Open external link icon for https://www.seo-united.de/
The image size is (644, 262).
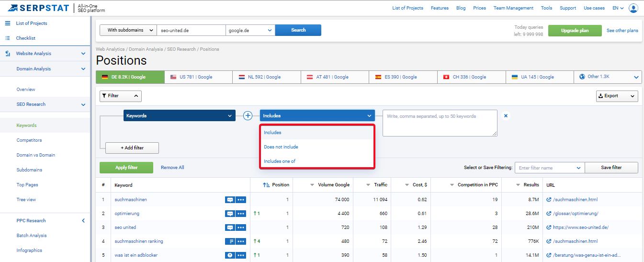click(x=549, y=228)
